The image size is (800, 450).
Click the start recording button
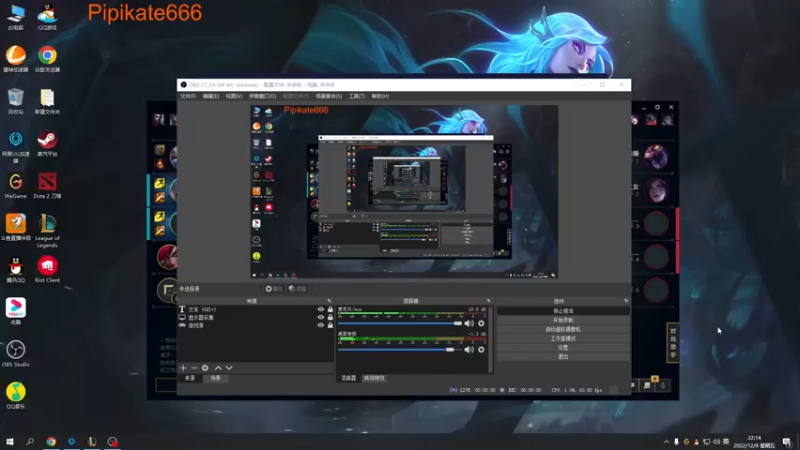click(x=563, y=320)
